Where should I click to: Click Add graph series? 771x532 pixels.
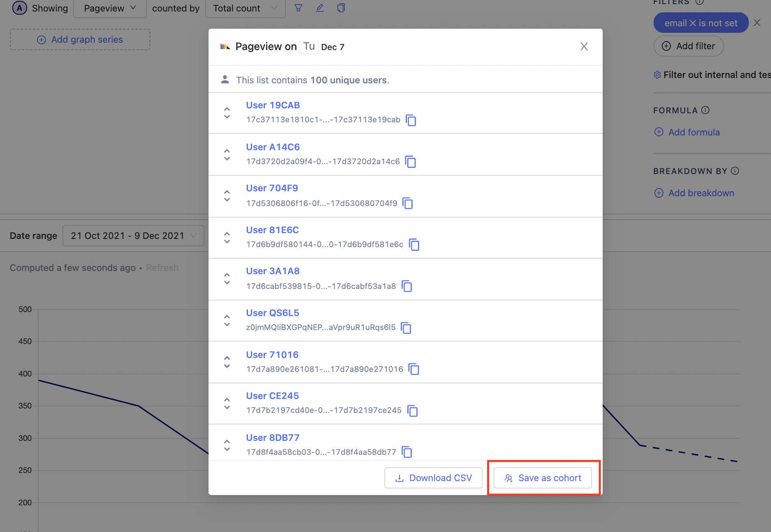pos(80,39)
